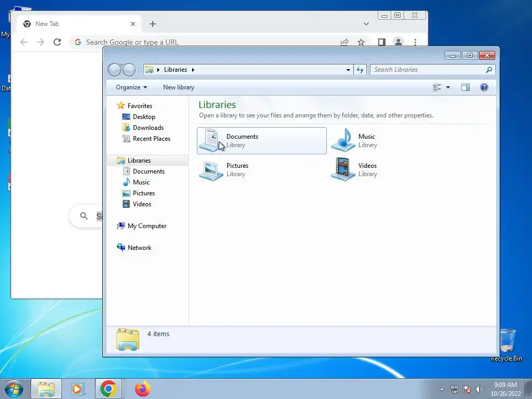Refresh the Libraries folder view
Image resolution: width=532 pixels, height=399 pixels.
click(x=360, y=70)
